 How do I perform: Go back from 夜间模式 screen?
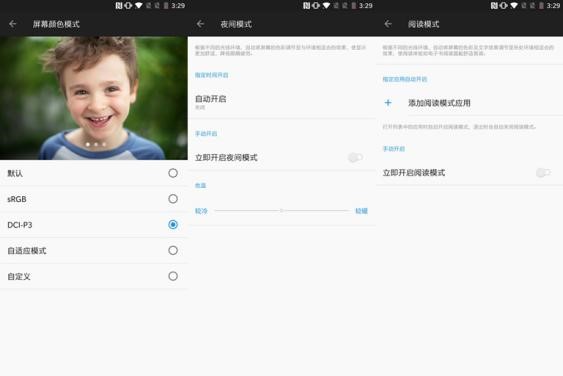[x=200, y=24]
